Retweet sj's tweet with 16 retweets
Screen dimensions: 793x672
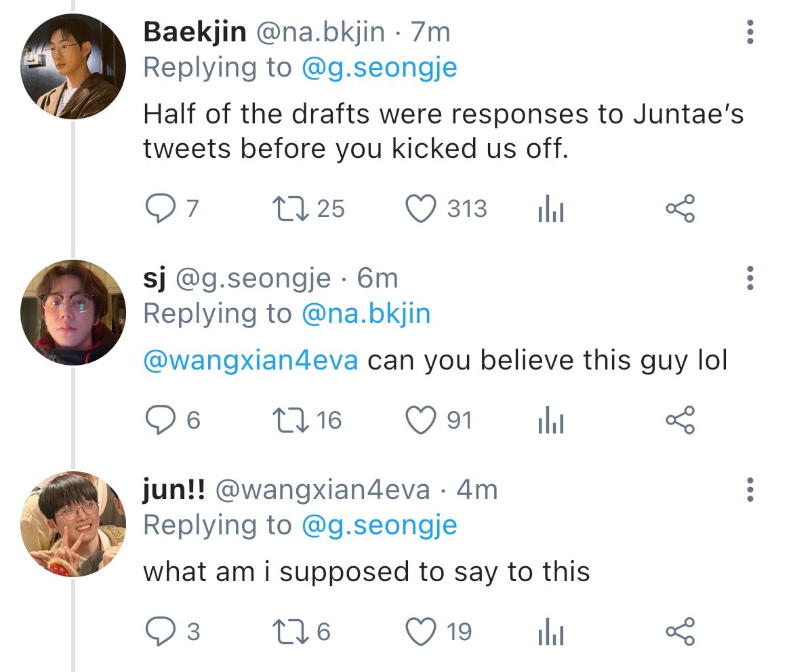coord(290,420)
